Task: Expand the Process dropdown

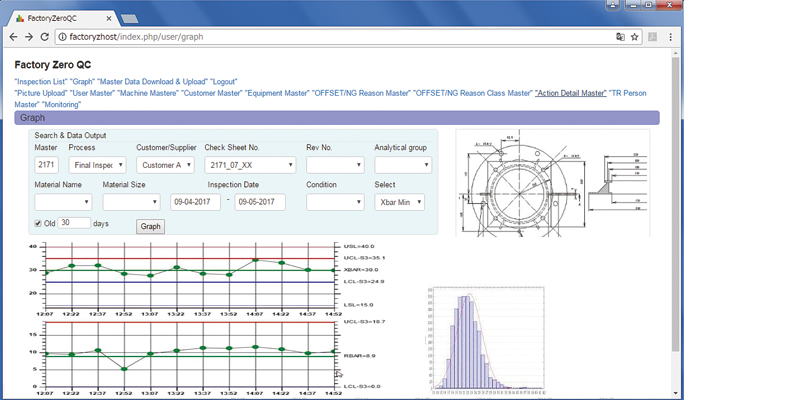Action: click(x=97, y=165)
